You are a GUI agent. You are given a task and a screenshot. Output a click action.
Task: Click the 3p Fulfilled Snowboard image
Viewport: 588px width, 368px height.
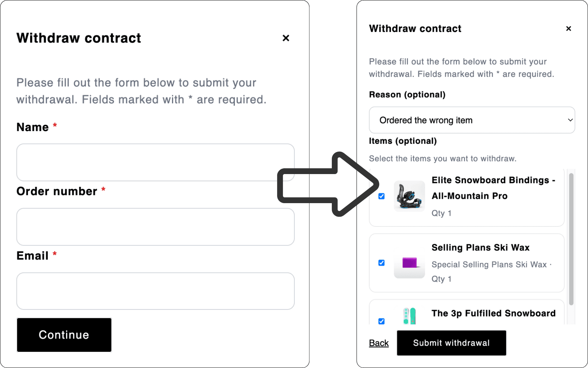(x=409, y=317)
